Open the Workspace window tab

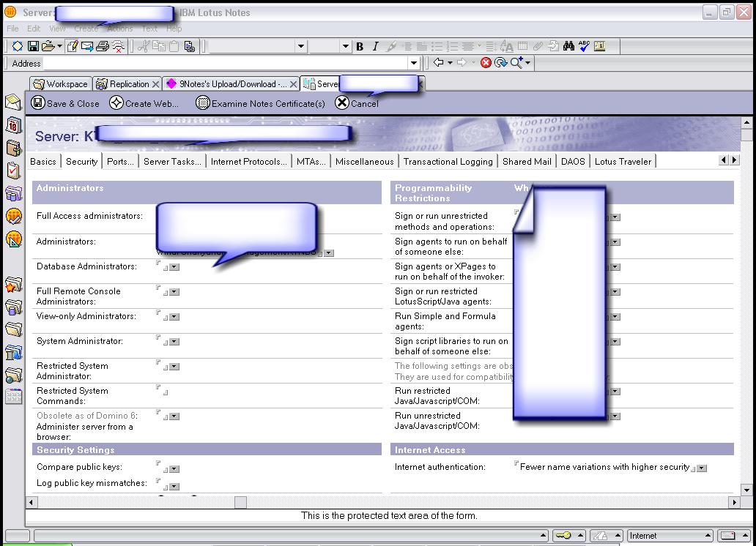[x=60, y=84]
